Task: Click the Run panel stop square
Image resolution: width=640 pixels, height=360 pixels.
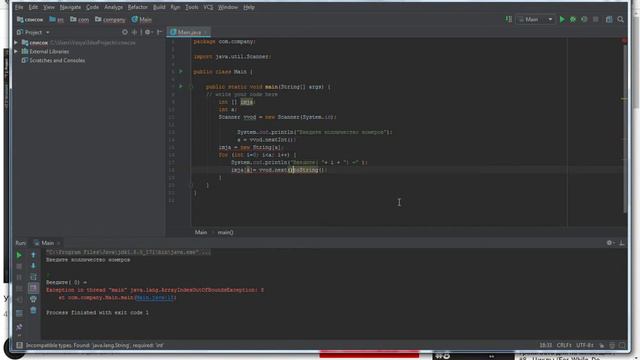Action: point(19,266)
